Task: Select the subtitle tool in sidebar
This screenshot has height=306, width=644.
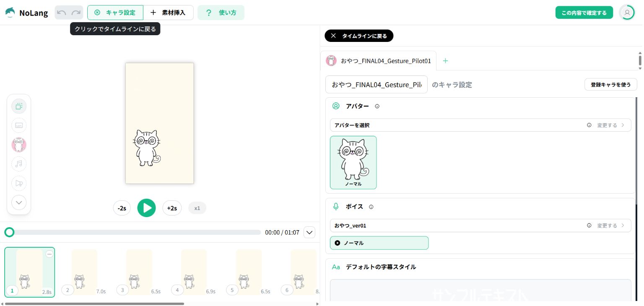Action: pos(19,125)
